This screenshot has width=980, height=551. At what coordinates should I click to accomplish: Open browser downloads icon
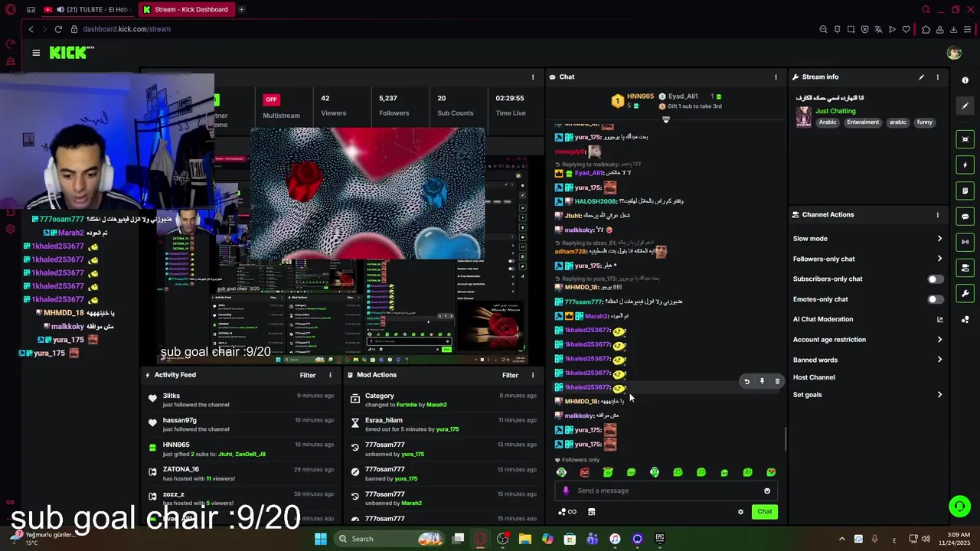point(954,29)
